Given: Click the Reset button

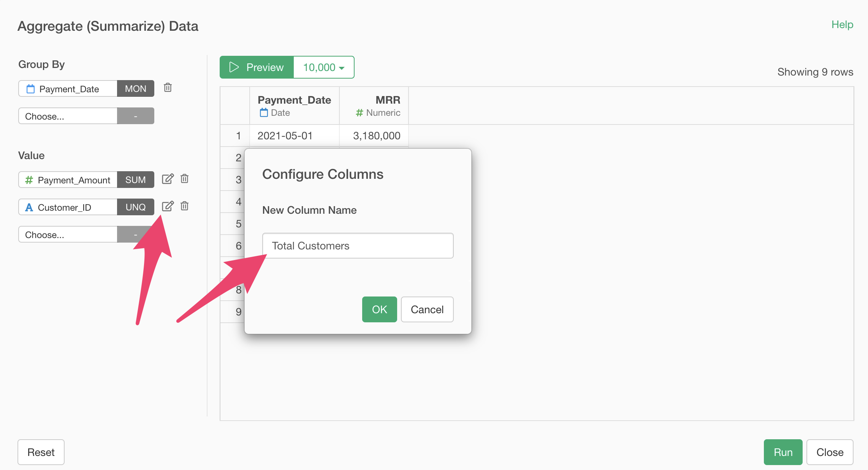Looking at the screenshot, I should 41,452.
